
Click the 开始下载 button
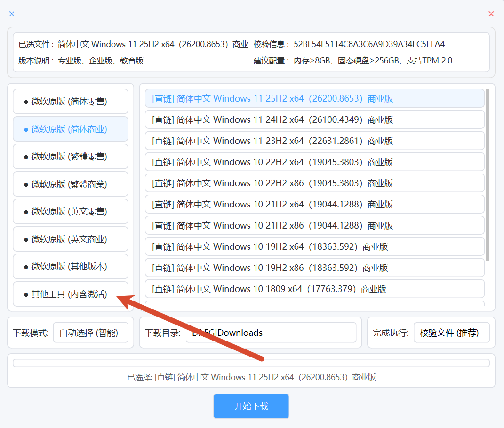coord(251,406)
